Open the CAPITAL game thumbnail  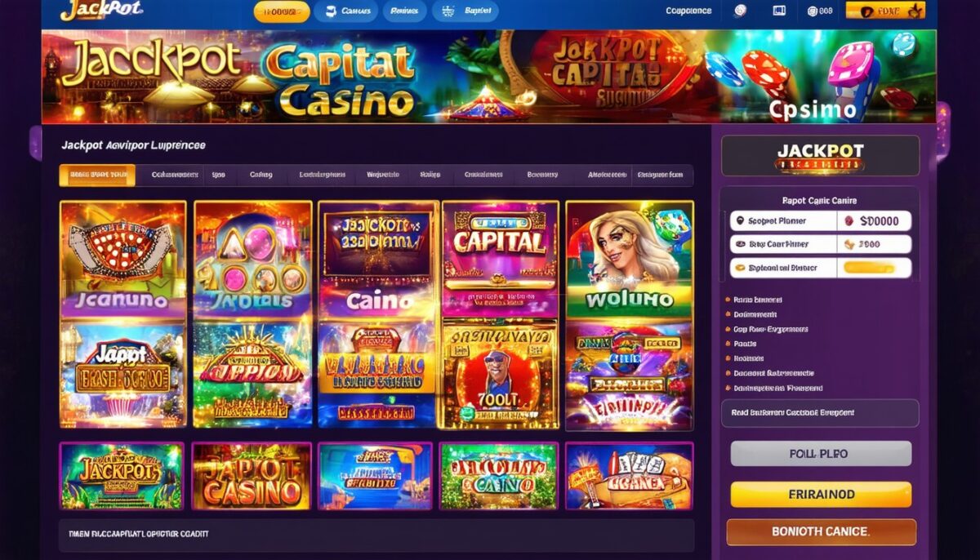coord(500,259)
